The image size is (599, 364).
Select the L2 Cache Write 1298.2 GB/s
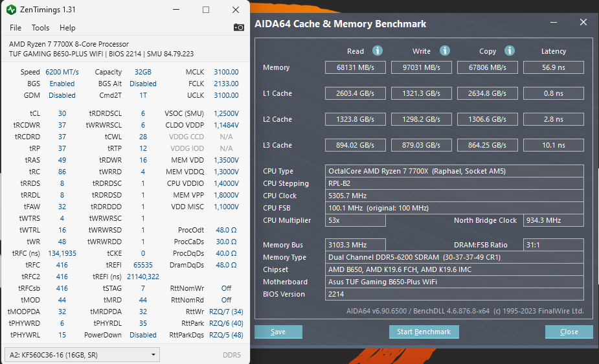click(x=422, y=119)
